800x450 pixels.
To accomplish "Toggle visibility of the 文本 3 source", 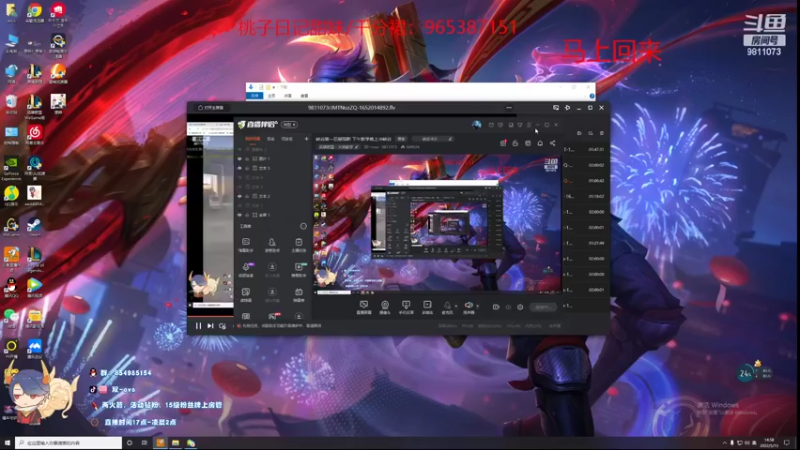I will tap(240, 187).
